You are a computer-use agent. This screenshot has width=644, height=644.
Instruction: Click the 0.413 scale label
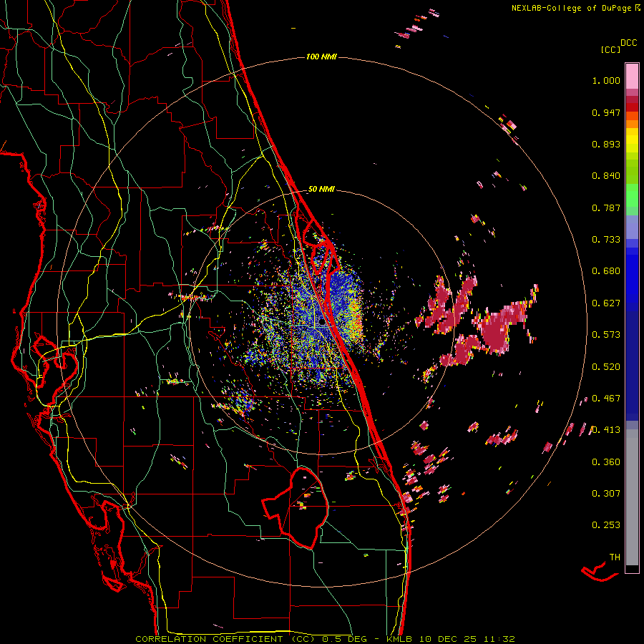coord(606,430)
